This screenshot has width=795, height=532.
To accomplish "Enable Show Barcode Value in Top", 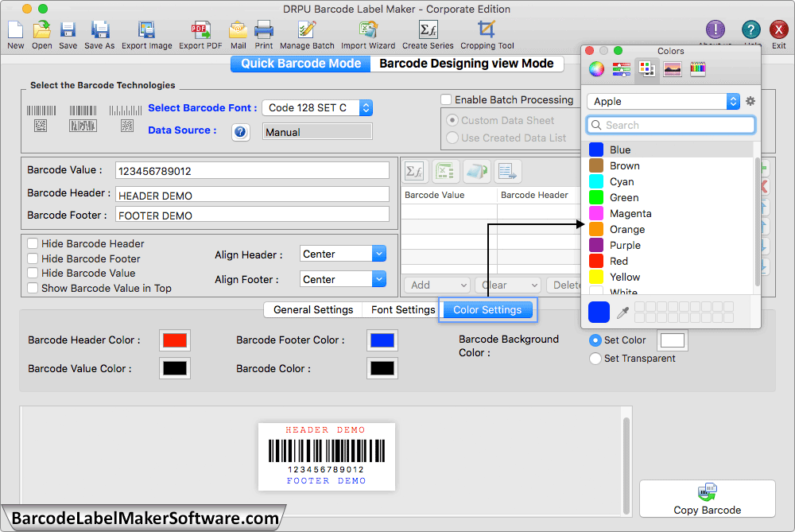I will 33,288.
